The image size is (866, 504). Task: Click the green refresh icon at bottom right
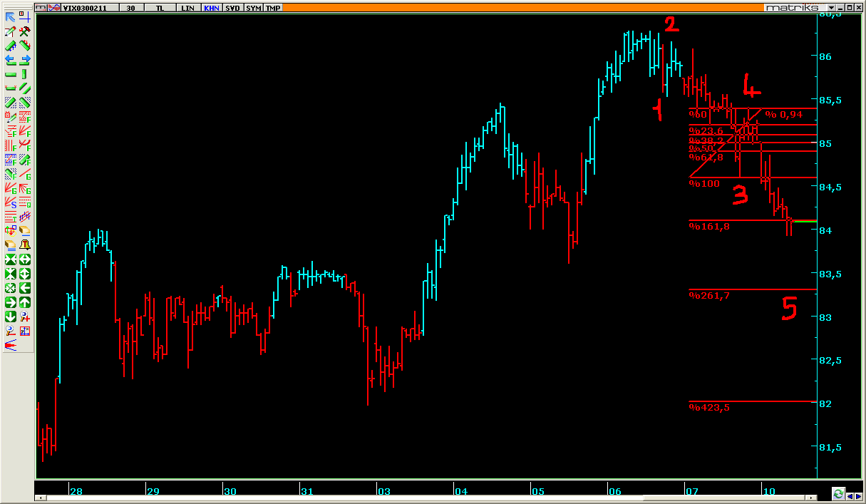(x=838, y=493)
